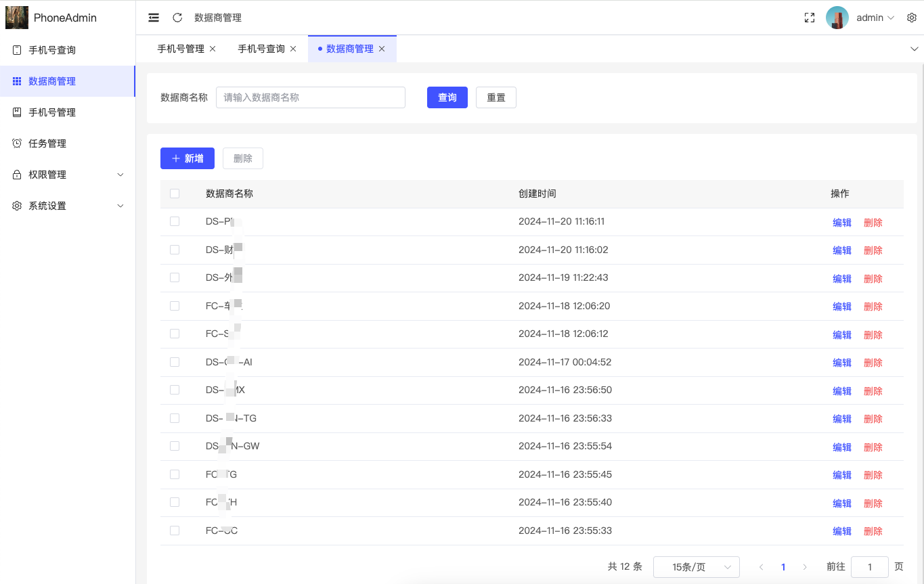Tick the select-all checkbox in table header
The width and height of the screenshot is (924, 584).
pos(175,194)
